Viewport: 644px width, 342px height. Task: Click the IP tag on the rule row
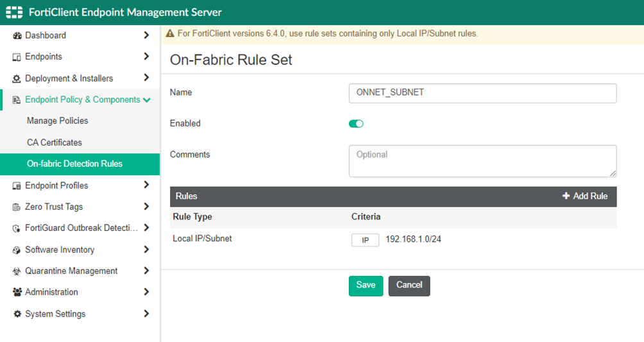coord(365,240)
